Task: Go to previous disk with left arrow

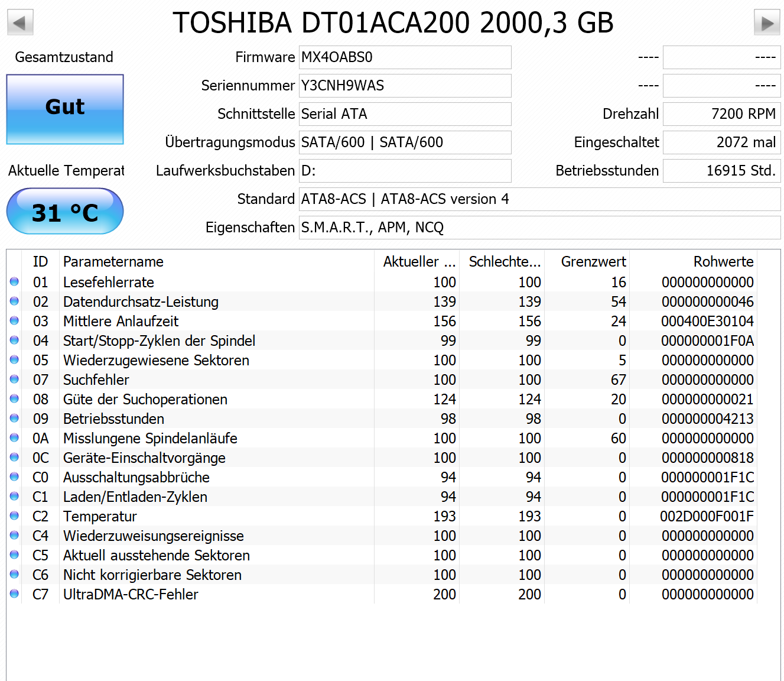Action: [20, 22]
